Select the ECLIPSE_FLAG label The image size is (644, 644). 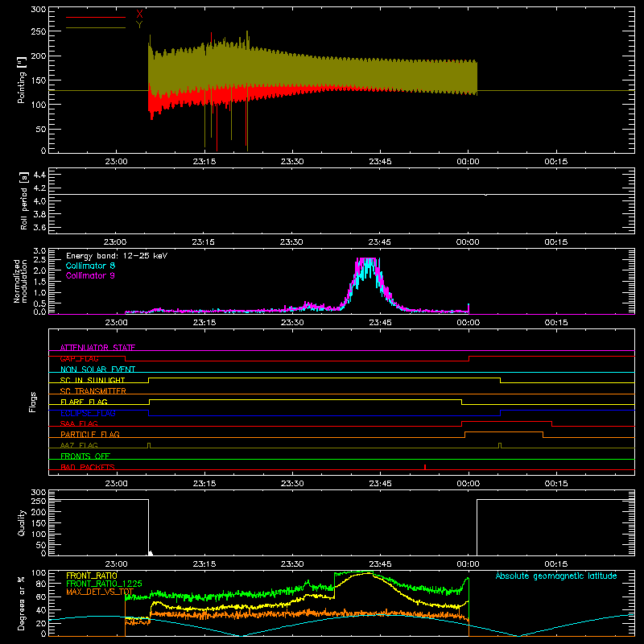tap(88, 413)
